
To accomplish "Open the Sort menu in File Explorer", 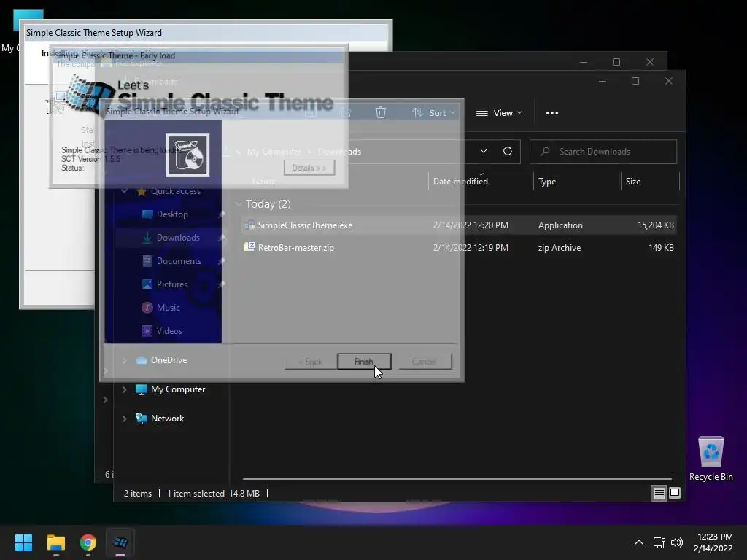I will [x=433, y=113].
